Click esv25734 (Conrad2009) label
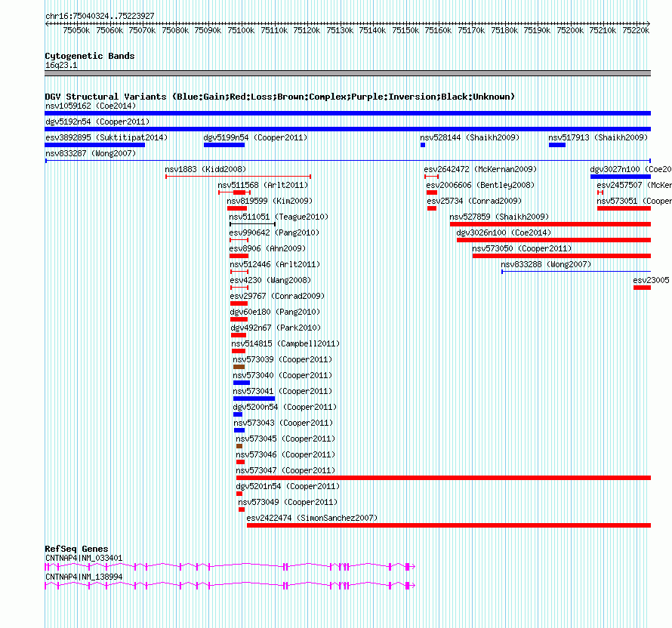 point(474,201)
